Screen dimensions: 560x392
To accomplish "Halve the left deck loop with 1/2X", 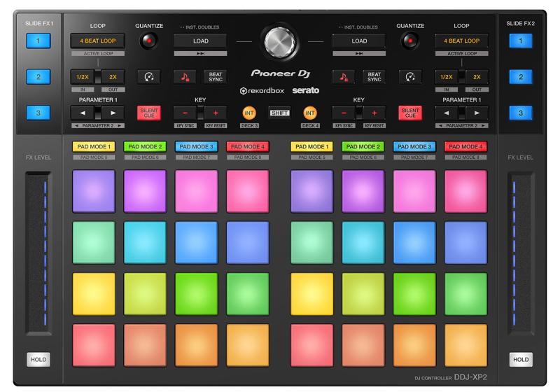I will tap(83, 77).
